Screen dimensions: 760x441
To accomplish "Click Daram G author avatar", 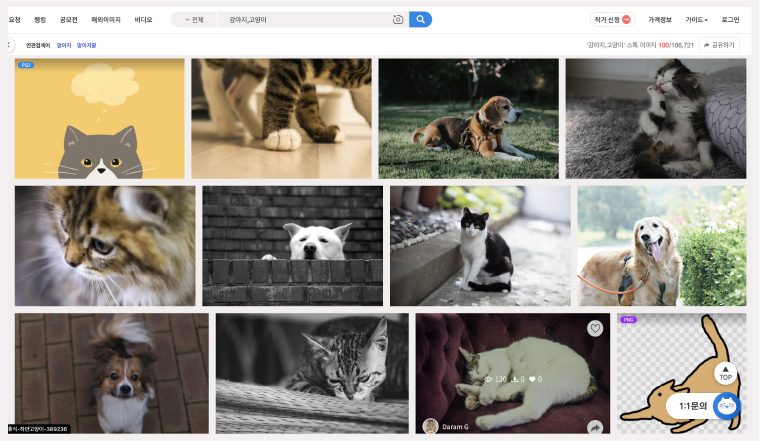I will tap(431, 426).
